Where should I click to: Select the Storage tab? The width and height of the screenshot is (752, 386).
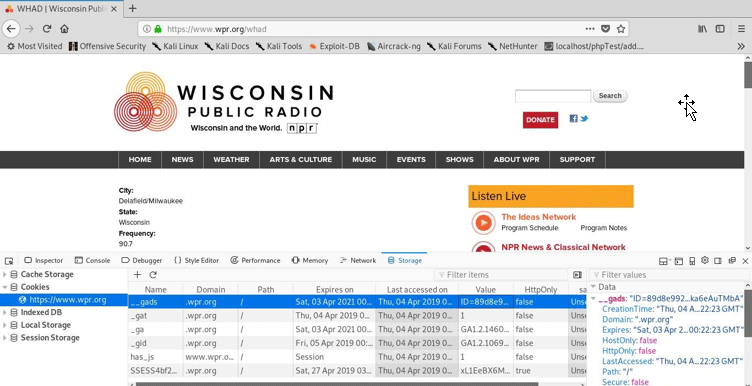[x=404, y=260]
